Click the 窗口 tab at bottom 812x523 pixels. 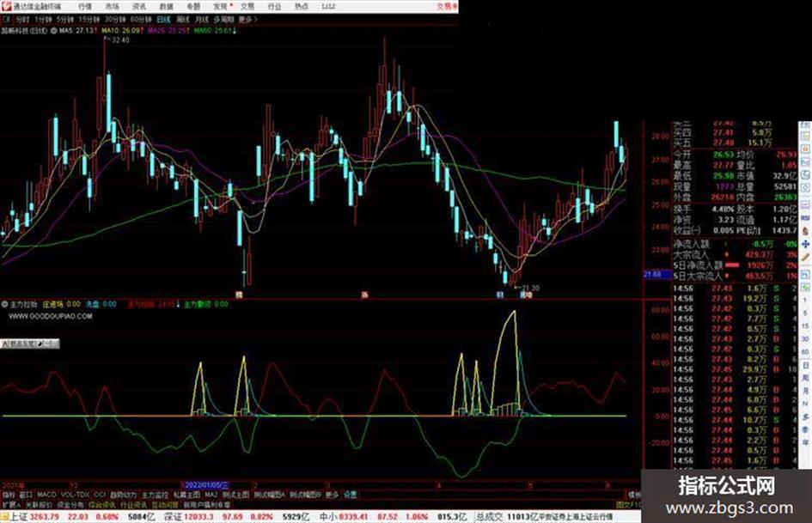(x=26, y=495)
